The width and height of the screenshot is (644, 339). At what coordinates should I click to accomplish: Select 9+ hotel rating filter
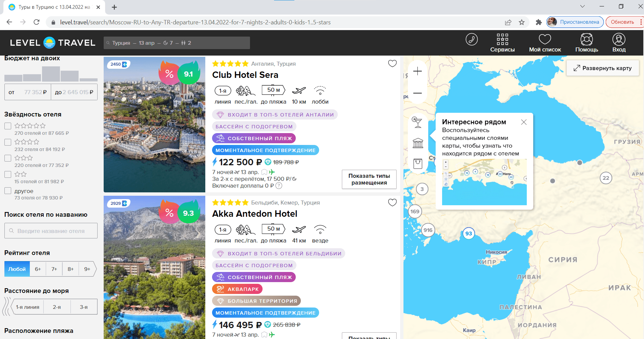[x=87, y=269]
